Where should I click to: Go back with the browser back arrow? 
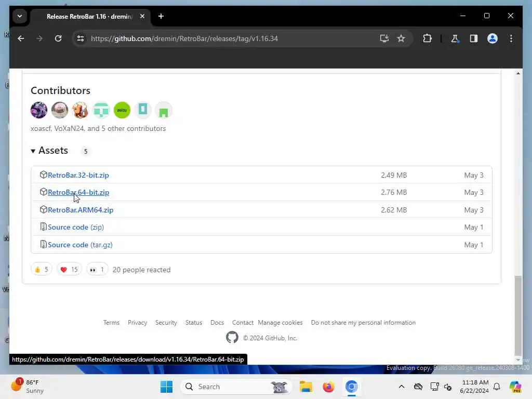point(21,38)
